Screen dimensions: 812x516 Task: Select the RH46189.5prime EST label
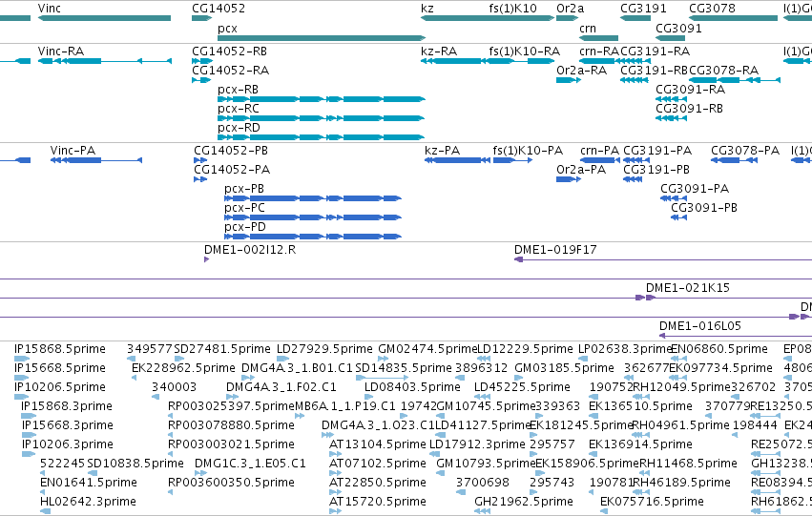[681, 483]
